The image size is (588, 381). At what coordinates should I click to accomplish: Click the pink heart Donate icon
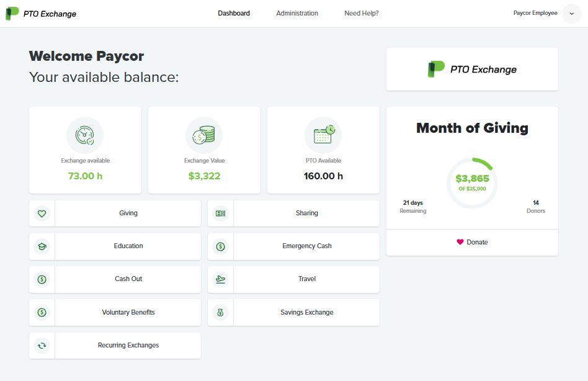click(x=460, y=242)
